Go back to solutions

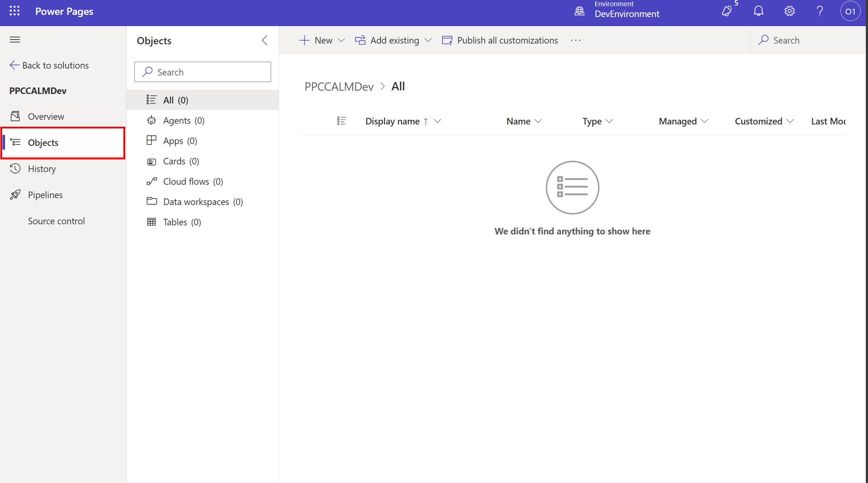49,65
